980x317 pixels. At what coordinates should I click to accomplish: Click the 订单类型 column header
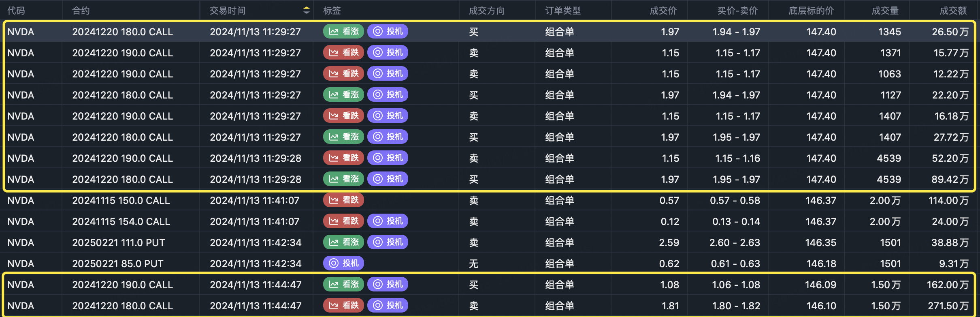(563, 11)
